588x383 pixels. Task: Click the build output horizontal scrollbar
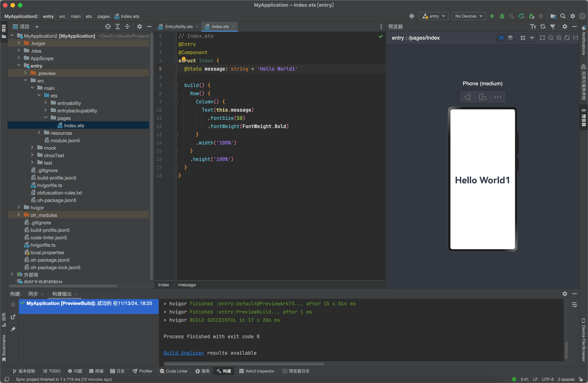pyautogui.click(x=244, y=364)
